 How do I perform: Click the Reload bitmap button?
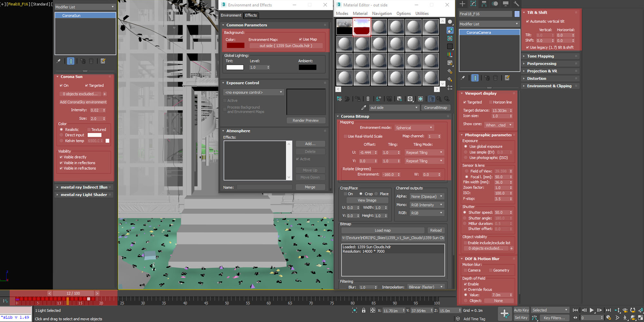point(436,230)
